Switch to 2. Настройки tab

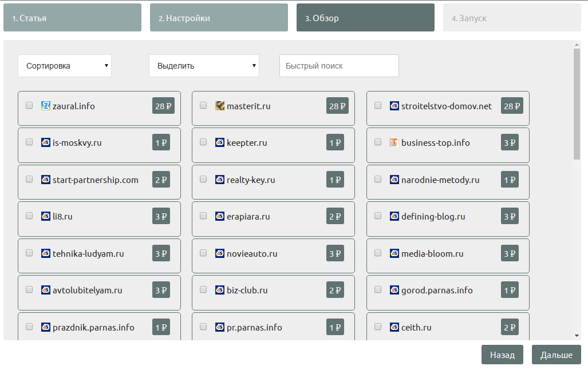tap(219, 18)
